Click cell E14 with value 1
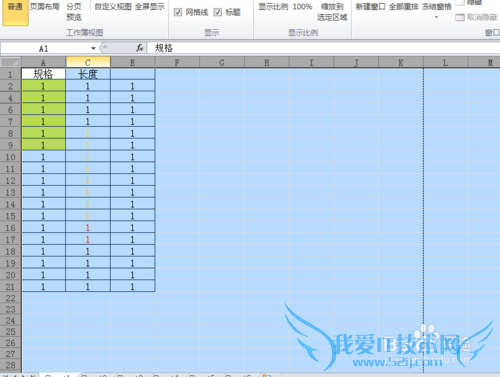500x377 pixels. coord(133,204)
